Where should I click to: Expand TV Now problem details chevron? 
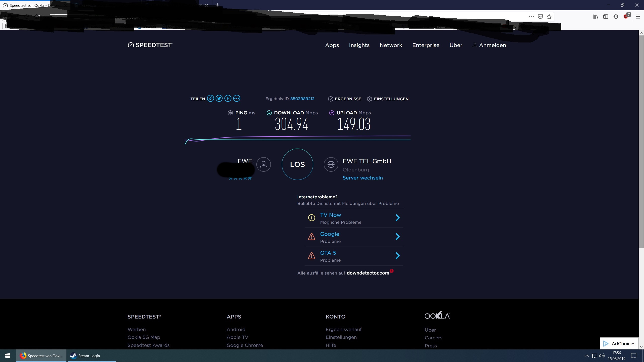click(397, 218)
